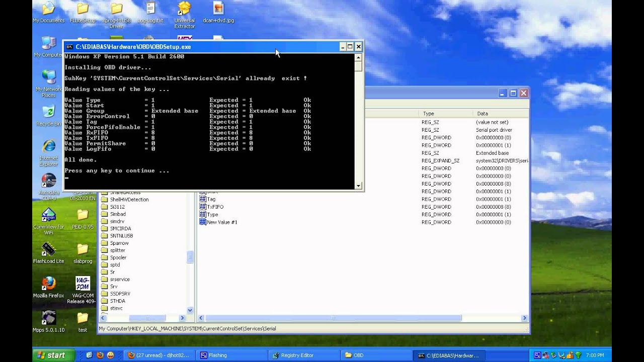The image size is (644, 362).
Task: Launch Mozilla Firefox desktop shortcut
Action: click(x=49, y=287)
